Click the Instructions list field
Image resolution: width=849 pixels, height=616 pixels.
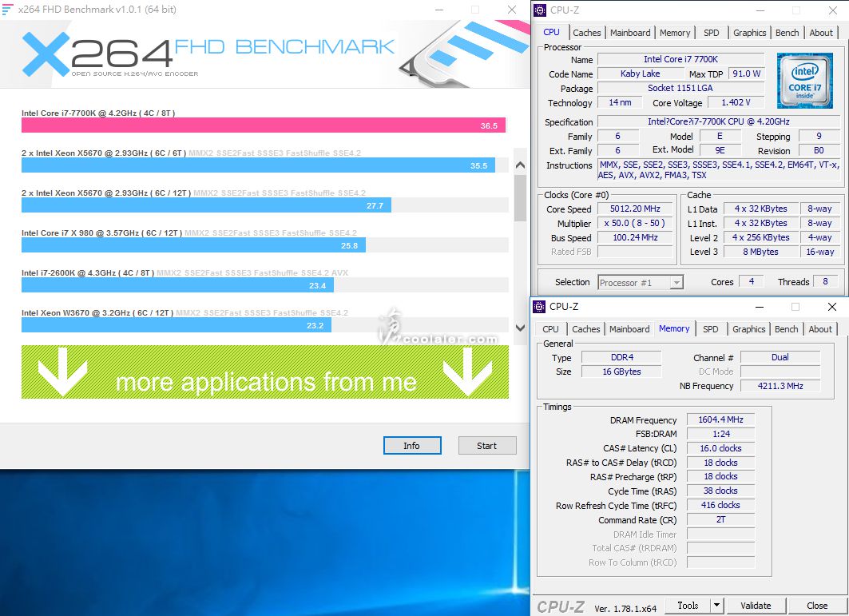(x=719, y=169)
